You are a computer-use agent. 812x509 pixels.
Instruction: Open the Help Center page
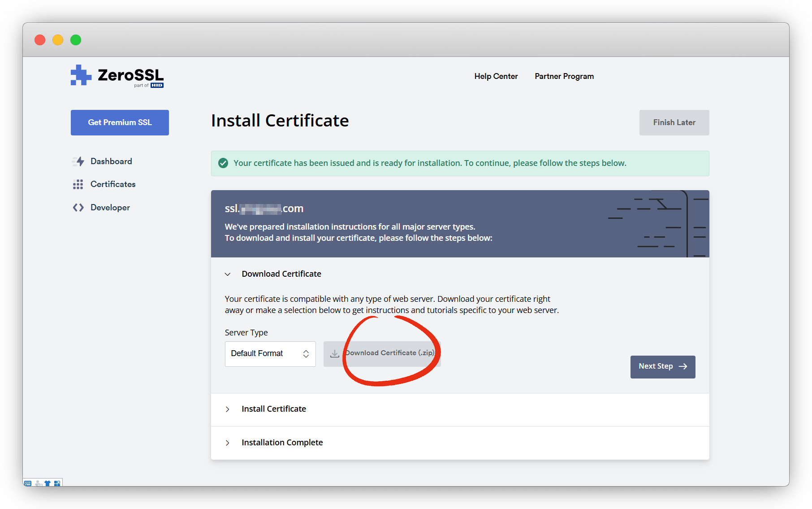496,76
